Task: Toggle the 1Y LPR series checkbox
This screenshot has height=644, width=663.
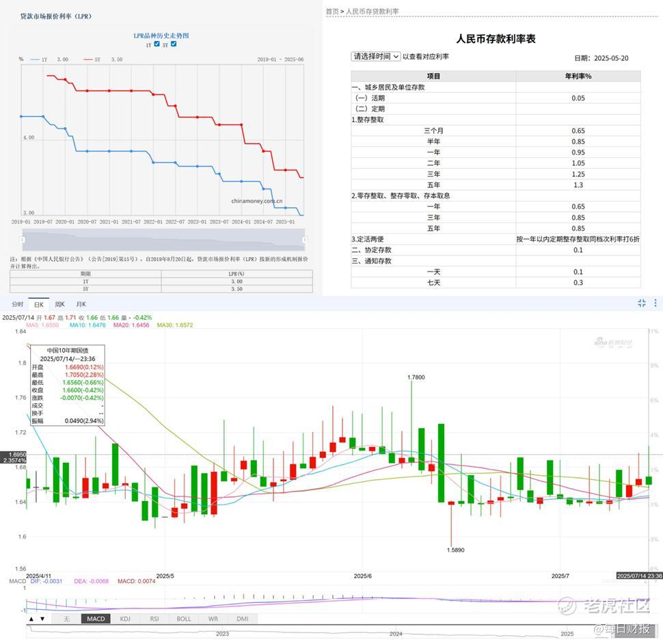Action: [157, 44]
